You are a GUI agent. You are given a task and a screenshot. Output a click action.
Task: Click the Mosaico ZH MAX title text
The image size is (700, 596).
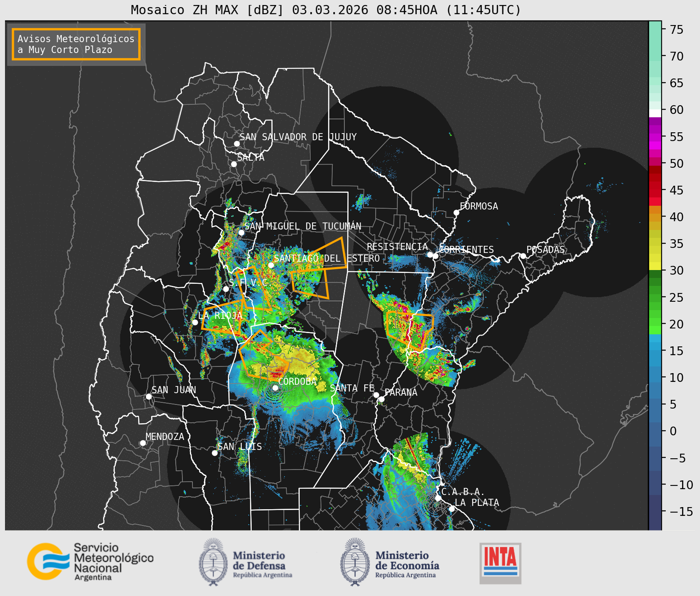click(x=326, y=10)
